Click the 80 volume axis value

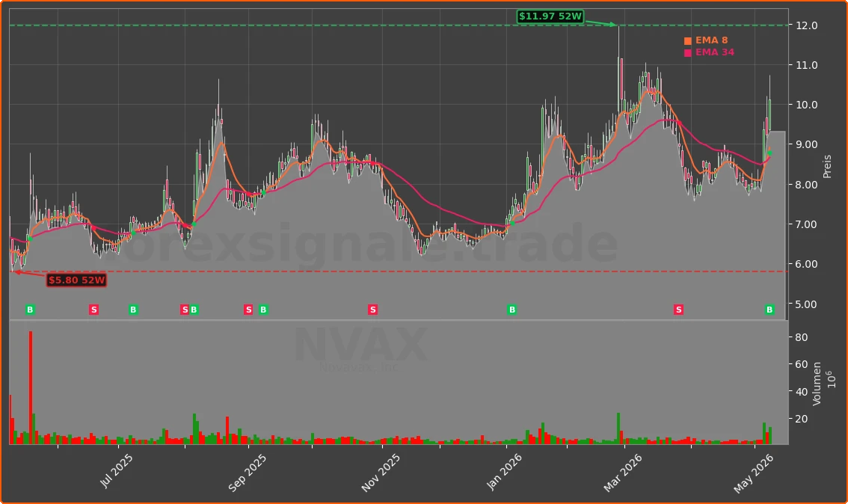802,337
